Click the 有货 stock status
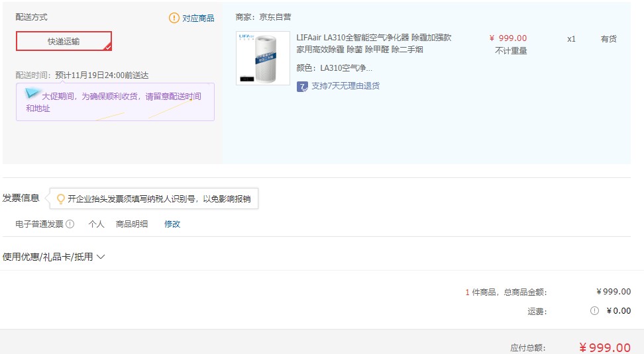This screenshot has width=644, height=354. pos(609,39)
